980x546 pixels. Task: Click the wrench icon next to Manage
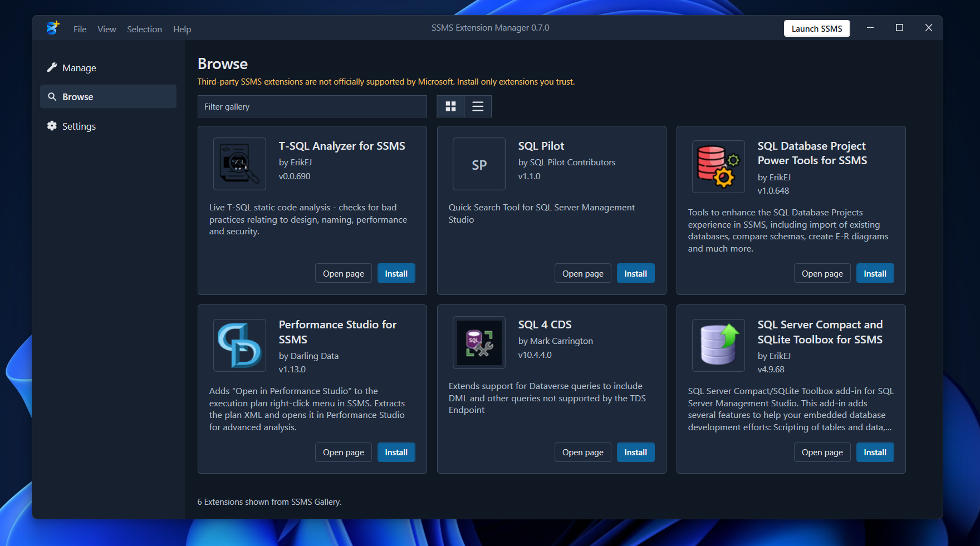tap(52, 67)
